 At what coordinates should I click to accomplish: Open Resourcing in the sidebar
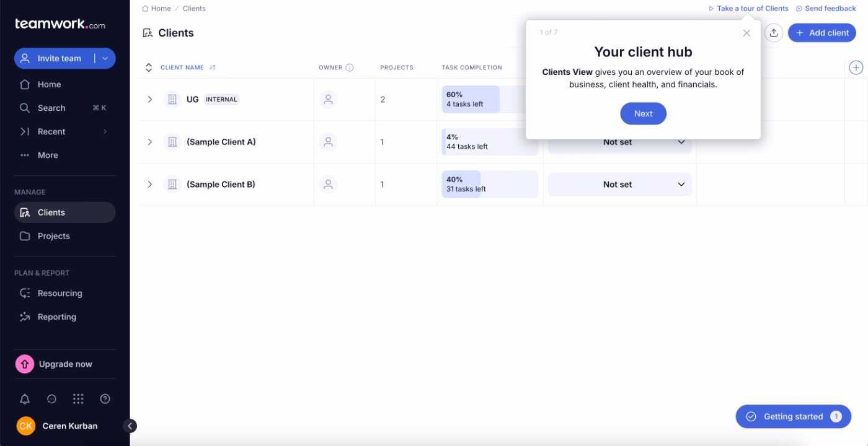point(65,293)
